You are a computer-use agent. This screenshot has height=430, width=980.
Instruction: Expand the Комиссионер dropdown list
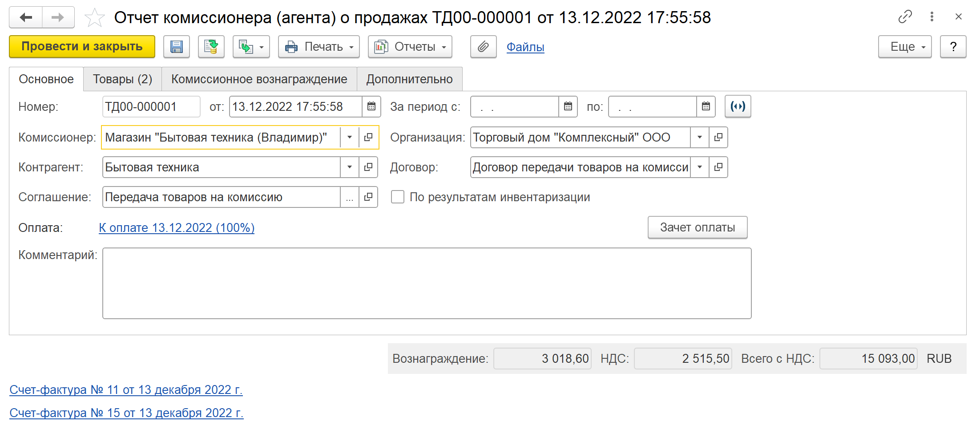pyautogui.click(x=350, y=138)
